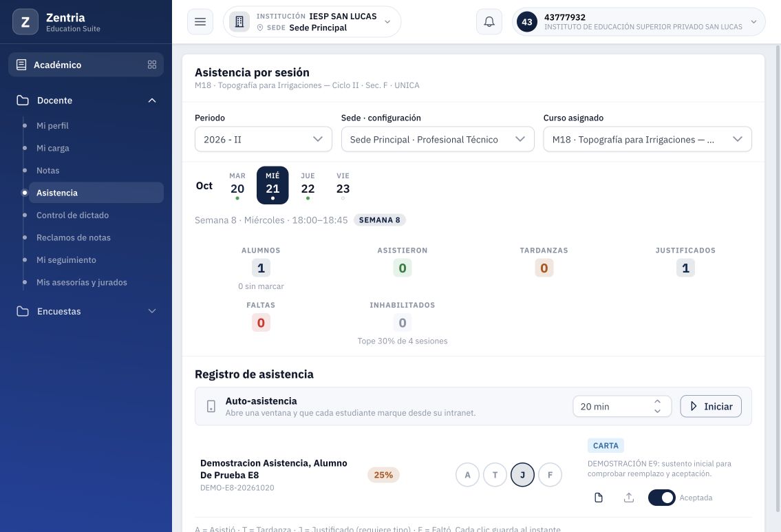
Task: Click the phone icon beside Auto-asistencia
Action: click(x=211, y=407)
